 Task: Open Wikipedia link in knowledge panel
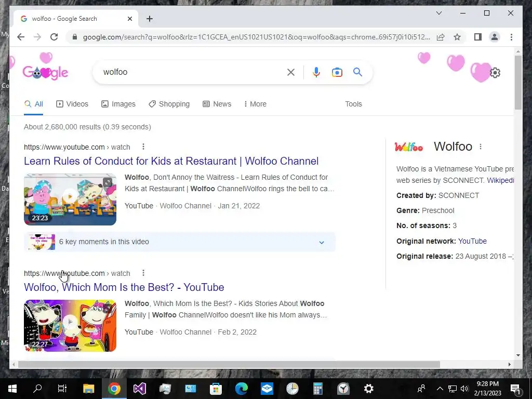click(x=501, y=180)
